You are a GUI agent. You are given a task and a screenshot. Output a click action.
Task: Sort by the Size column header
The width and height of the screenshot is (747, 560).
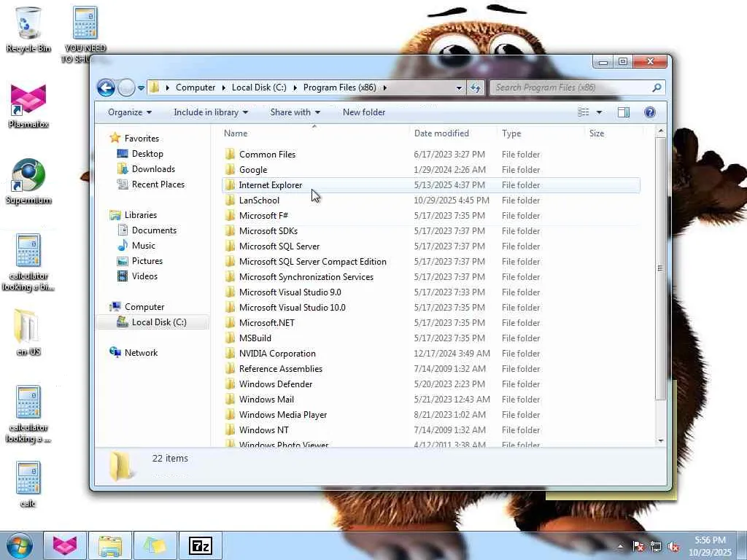[612, 133]
